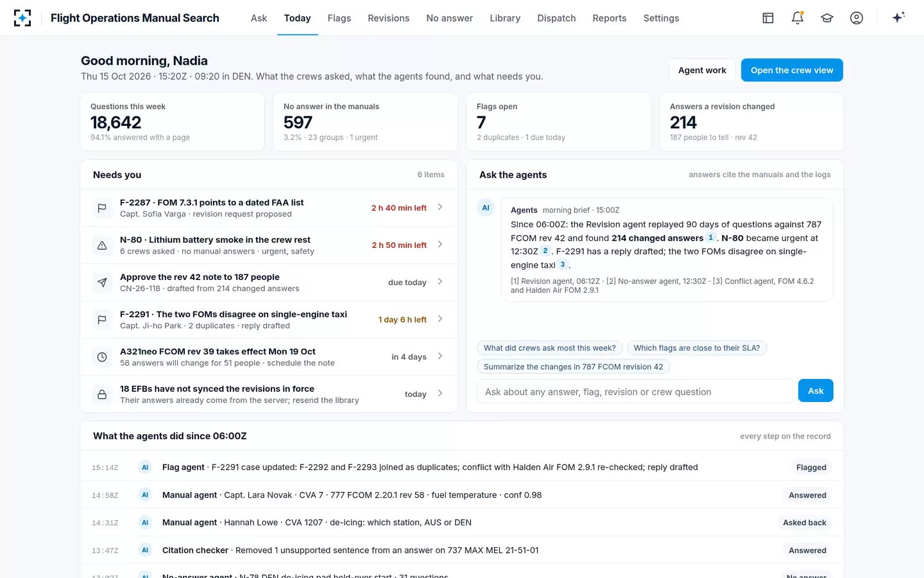Image resolution: width=924 pixels, height=578 pixels.
Task: Click the flag icon for F-2287
Action: click(102, 208)
